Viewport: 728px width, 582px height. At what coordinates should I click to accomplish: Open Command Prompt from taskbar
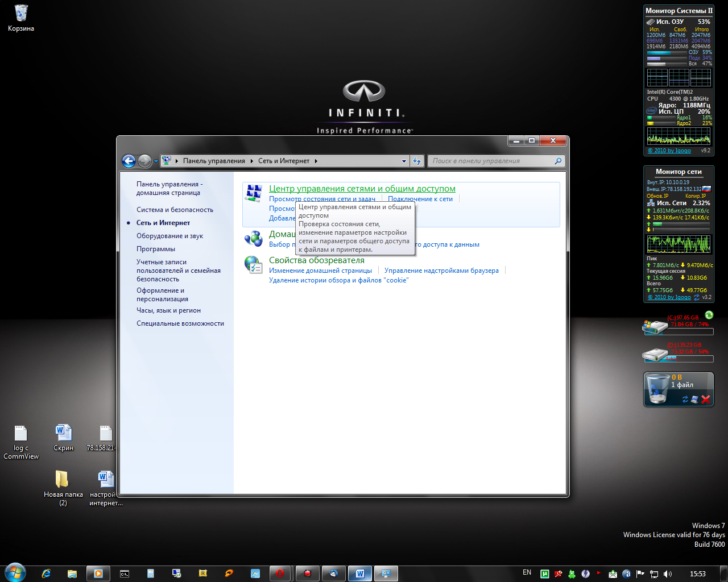click(125, 573)
